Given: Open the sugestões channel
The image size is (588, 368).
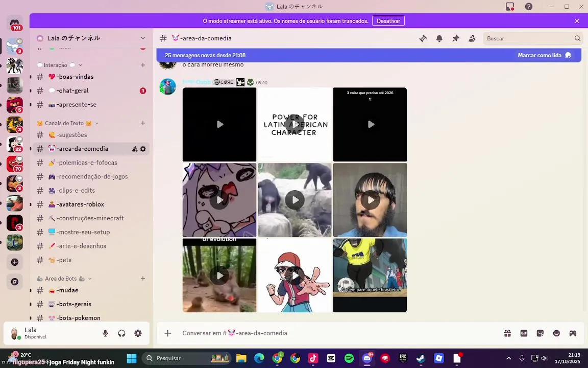Looking at the screenshot, I should point(91,135).
